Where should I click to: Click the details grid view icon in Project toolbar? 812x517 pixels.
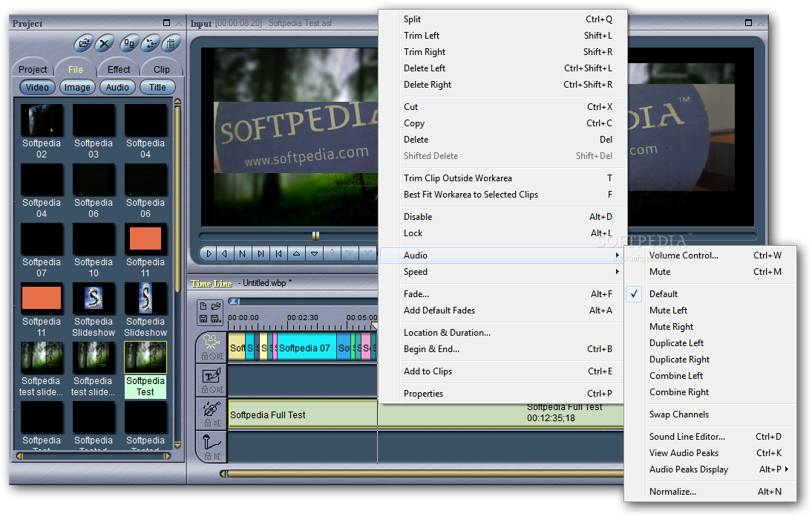pyautogui.click(x=171, y=44)
